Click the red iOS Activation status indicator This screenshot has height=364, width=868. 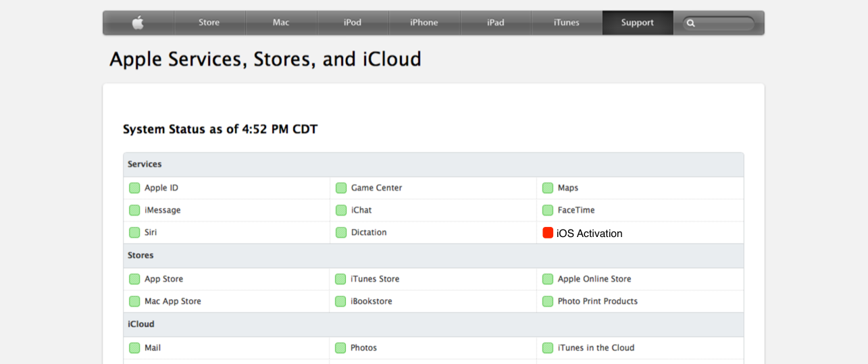coord(548,233)
